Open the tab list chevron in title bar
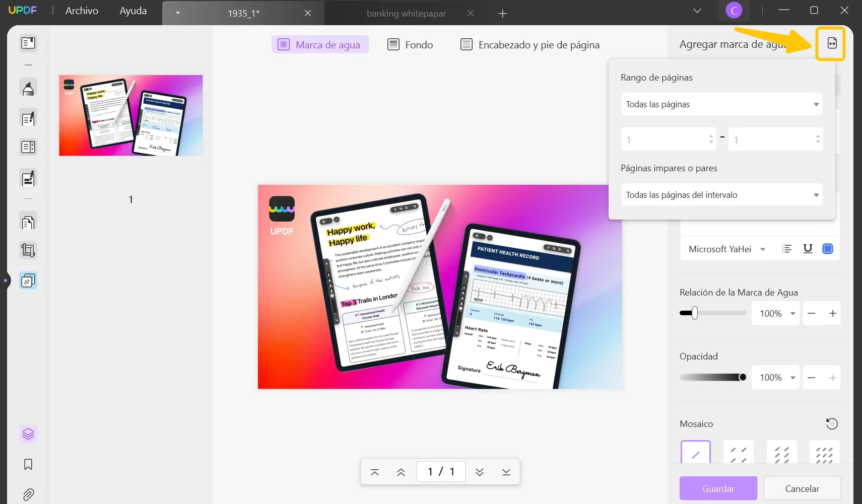 coord(697,11)
